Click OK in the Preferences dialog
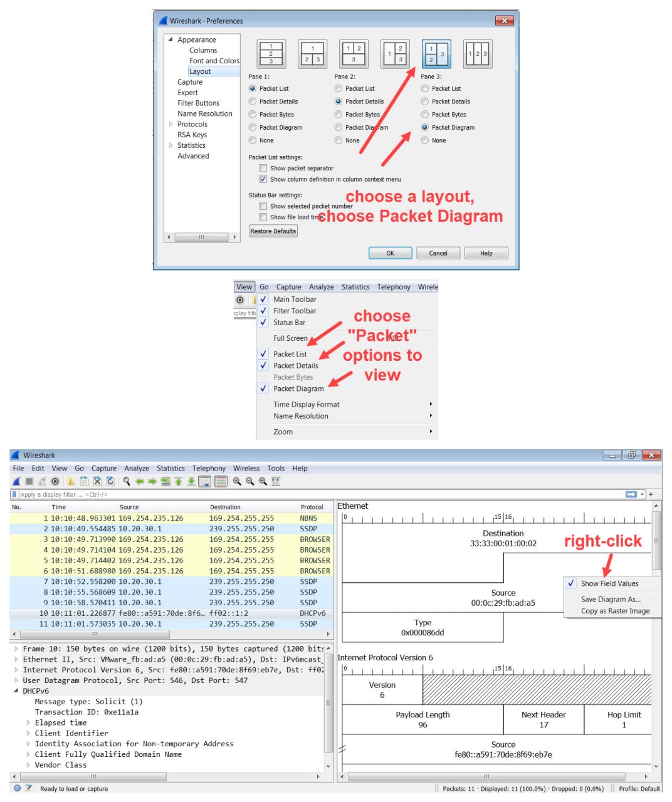 [390, 253]
